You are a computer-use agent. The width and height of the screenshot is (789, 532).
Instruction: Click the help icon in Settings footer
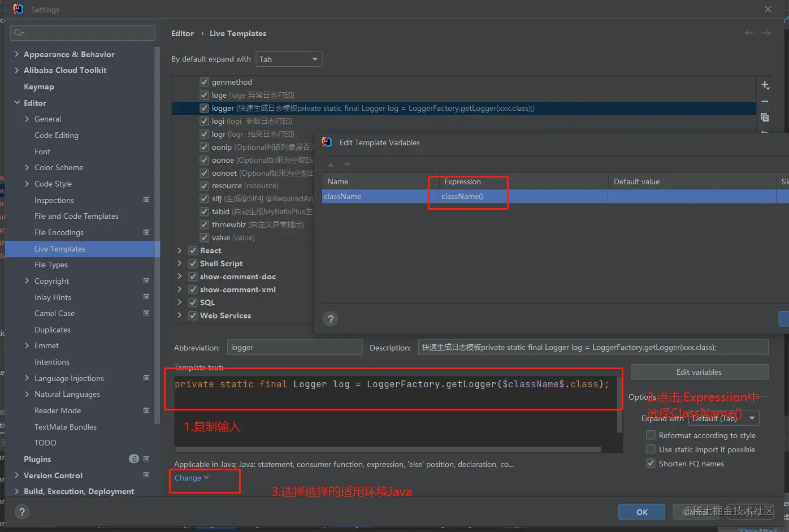[x=21, y=512]
